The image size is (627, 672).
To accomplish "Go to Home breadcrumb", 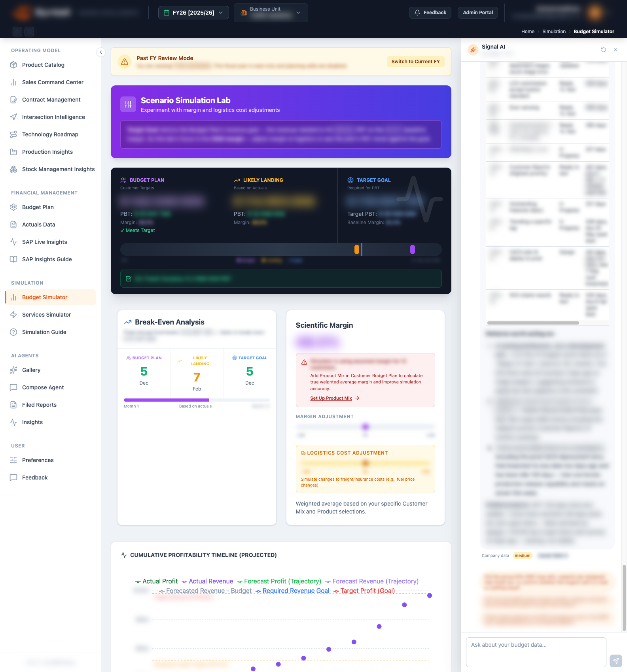I will click(x=528, y=32).
